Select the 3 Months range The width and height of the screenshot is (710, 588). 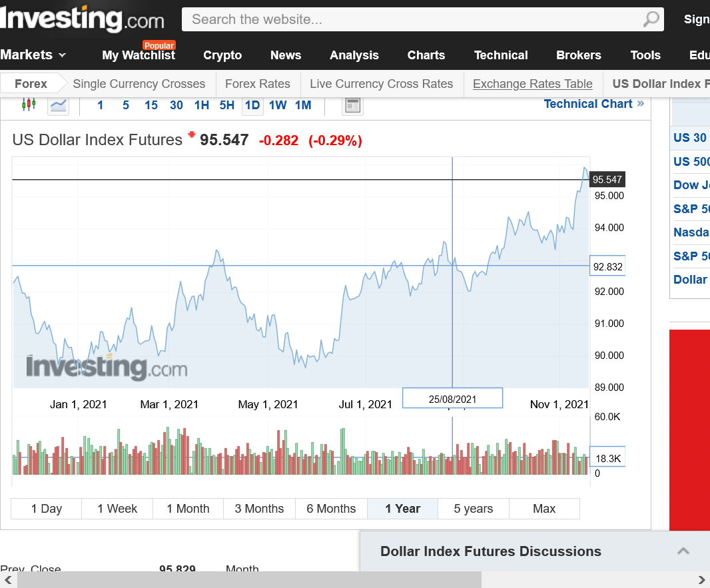tap(259, 509)
